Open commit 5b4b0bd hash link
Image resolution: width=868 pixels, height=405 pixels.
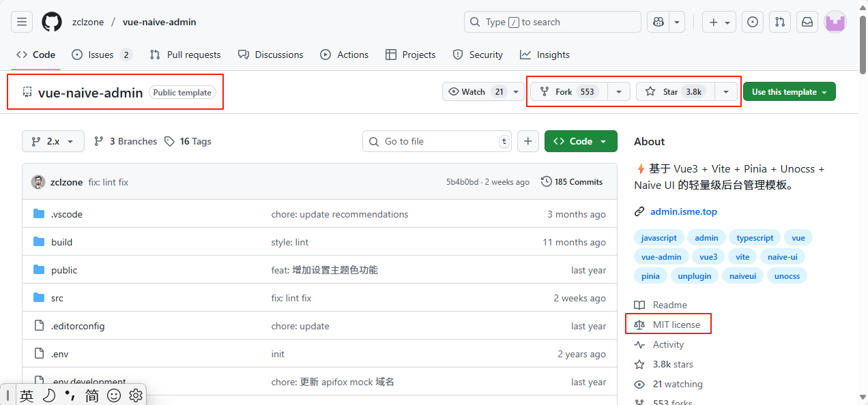click(x=462, y=182)
